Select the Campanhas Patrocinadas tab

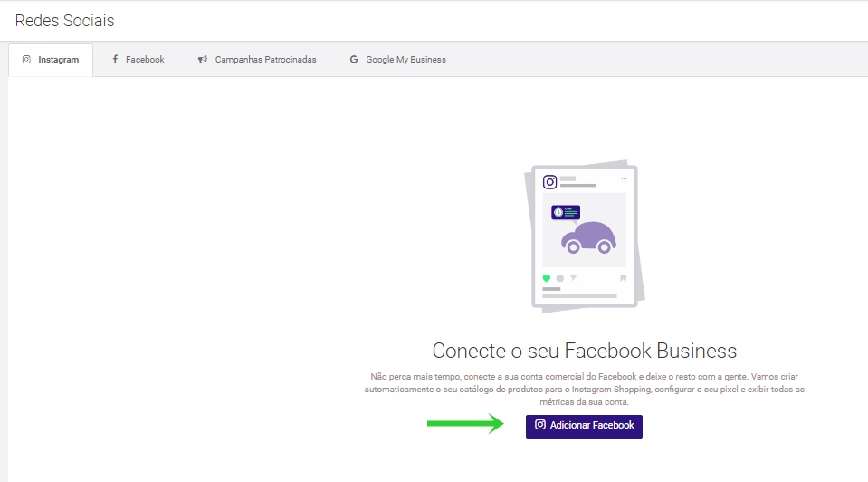257,60
